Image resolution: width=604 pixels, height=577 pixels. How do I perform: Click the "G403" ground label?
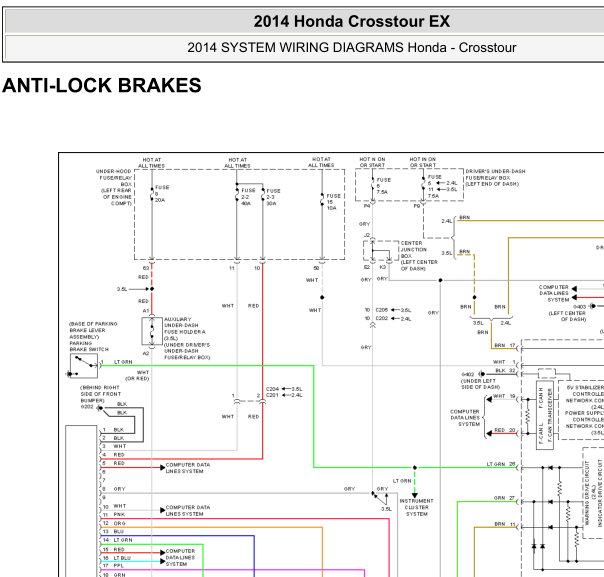(x=580, y=307)
